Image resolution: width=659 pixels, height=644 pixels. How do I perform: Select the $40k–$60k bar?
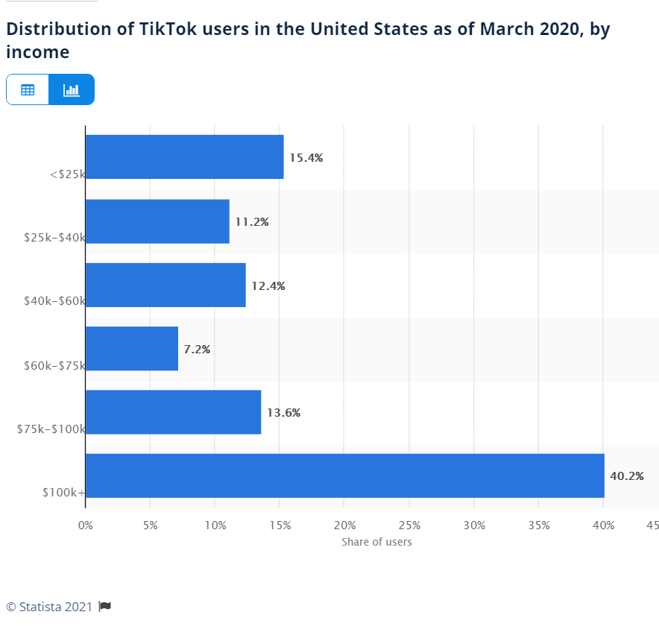(165, 285)
